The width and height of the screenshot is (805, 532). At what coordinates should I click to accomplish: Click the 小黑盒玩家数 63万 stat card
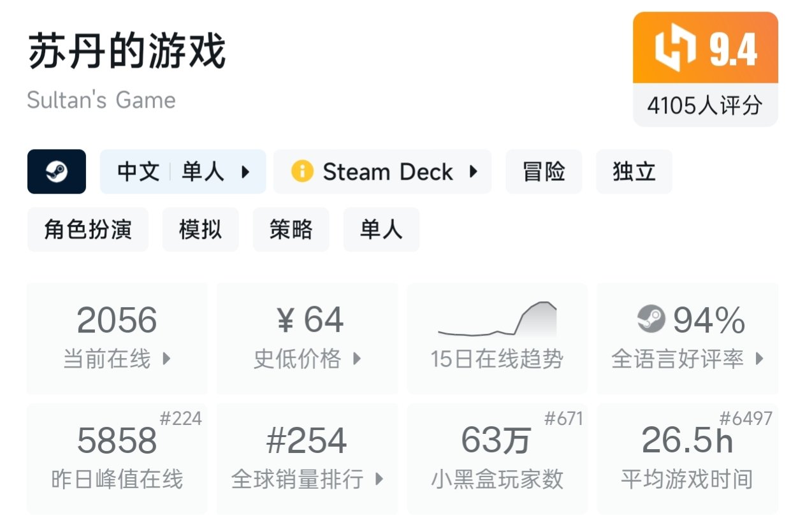(497, 459)
